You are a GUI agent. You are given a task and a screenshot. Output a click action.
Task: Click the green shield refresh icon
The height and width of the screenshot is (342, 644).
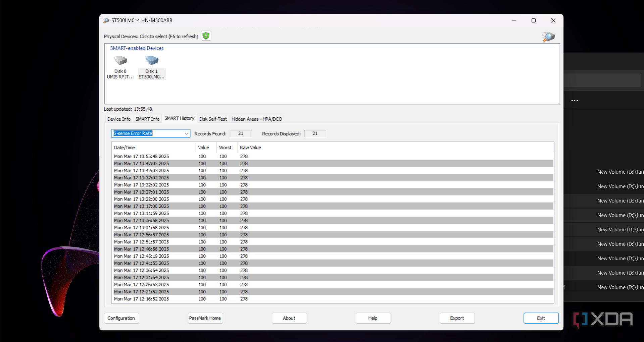click(206, 36)
